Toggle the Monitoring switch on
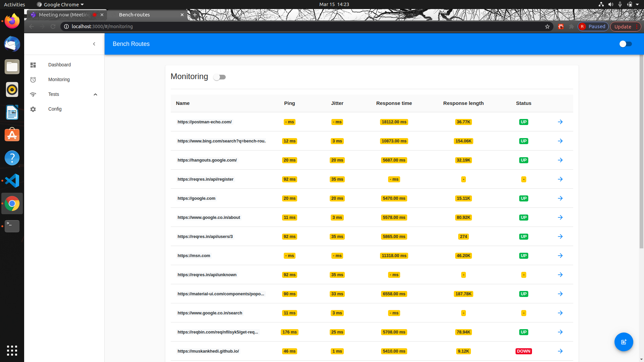The width and height of the screenshot is (644, 362). (x=220, y=77)
